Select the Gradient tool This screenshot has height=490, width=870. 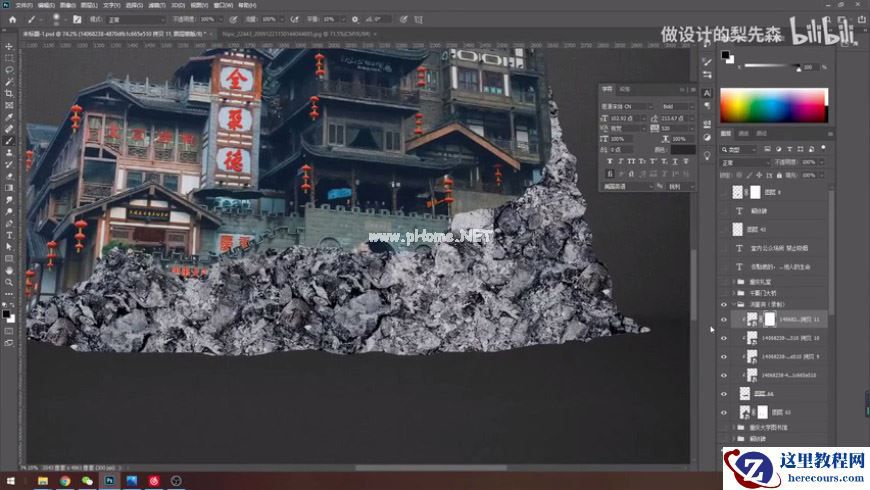9,188
